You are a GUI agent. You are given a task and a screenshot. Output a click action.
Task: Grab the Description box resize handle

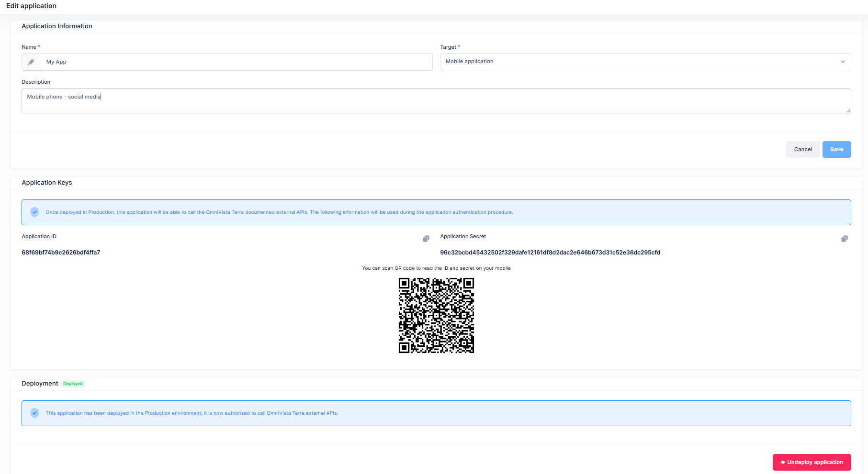[x=848, y=110]
